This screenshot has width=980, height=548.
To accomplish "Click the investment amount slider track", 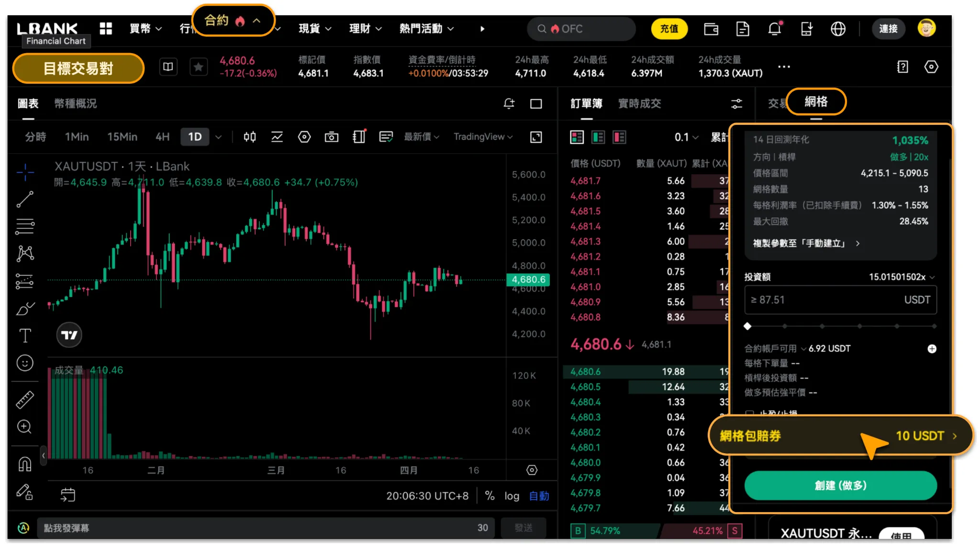I will [x=840, y=326].
